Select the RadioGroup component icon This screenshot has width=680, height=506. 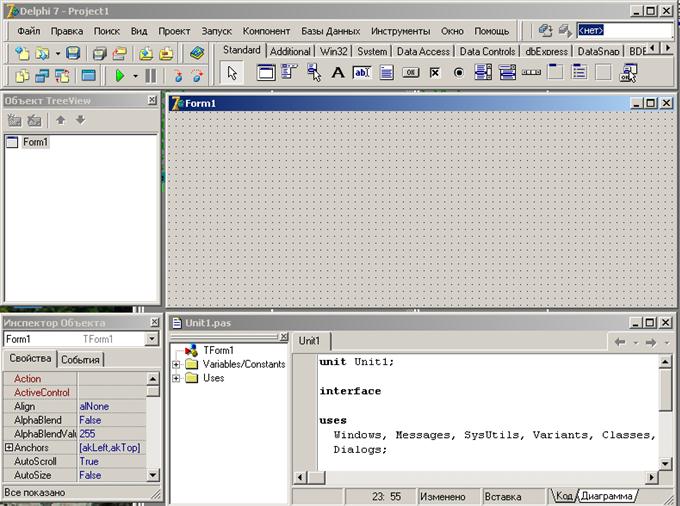pos(579,72)
